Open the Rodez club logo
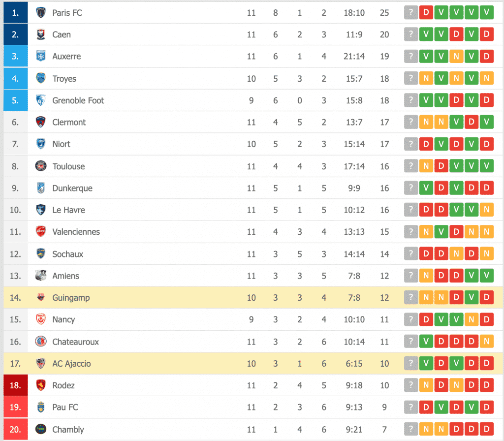 (x=41, y=385)
